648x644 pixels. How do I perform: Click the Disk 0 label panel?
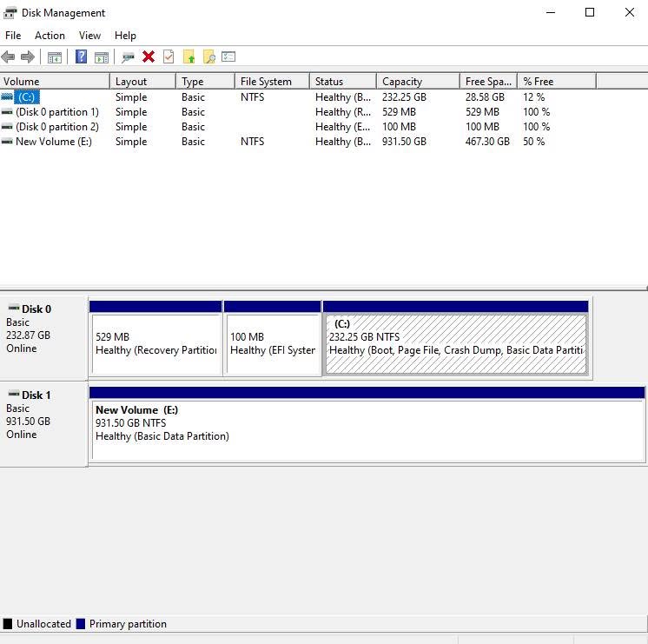coord(43,338)
